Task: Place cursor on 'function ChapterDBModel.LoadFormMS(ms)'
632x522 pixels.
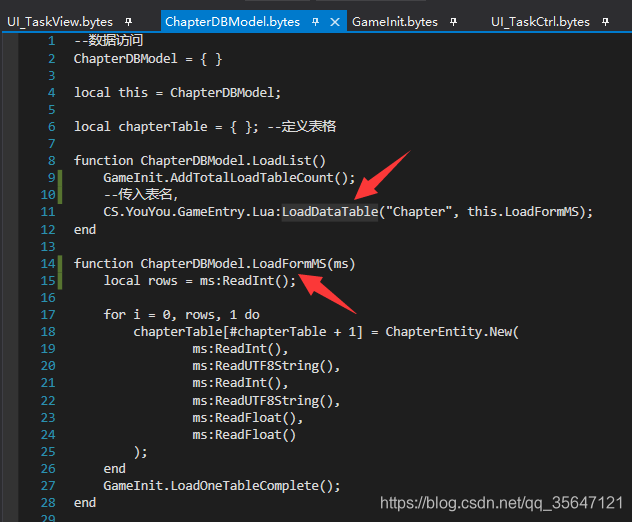Action: [x=214, y=264]
